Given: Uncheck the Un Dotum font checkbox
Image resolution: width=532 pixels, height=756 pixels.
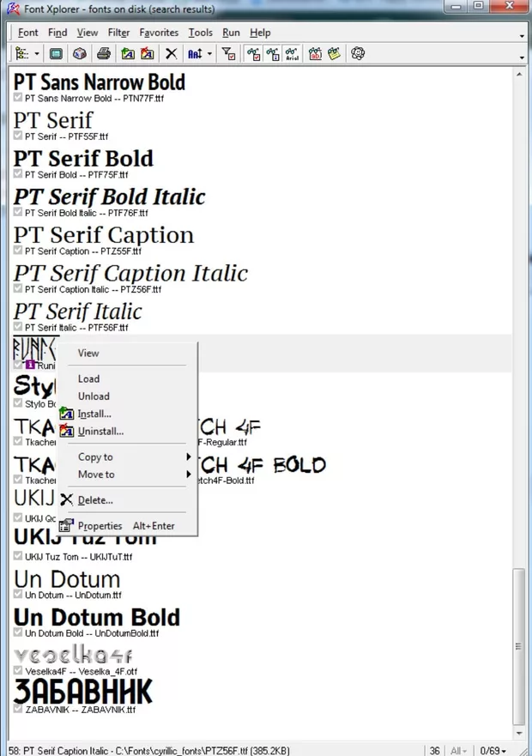Looking at the screenshot, I should coord(18,595).
